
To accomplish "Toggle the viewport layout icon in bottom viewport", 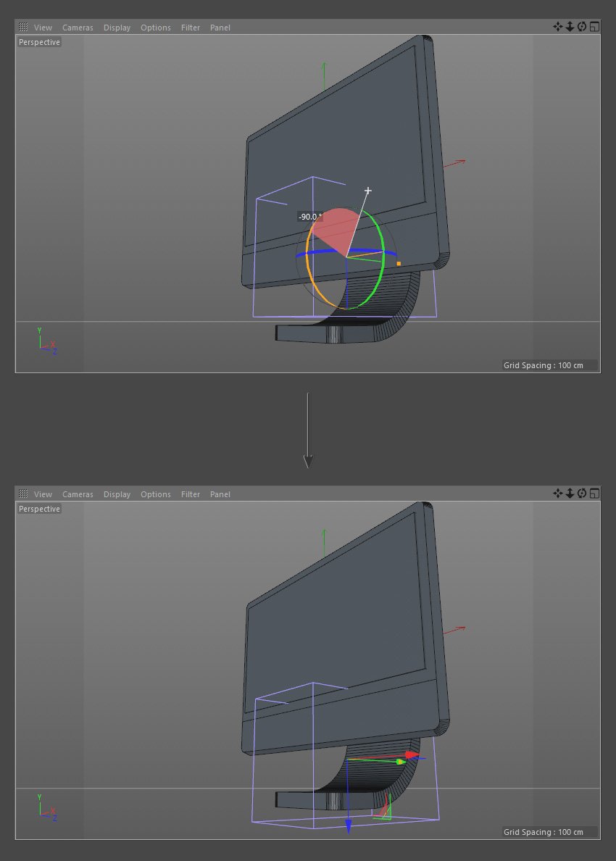I will click(594, 493).
